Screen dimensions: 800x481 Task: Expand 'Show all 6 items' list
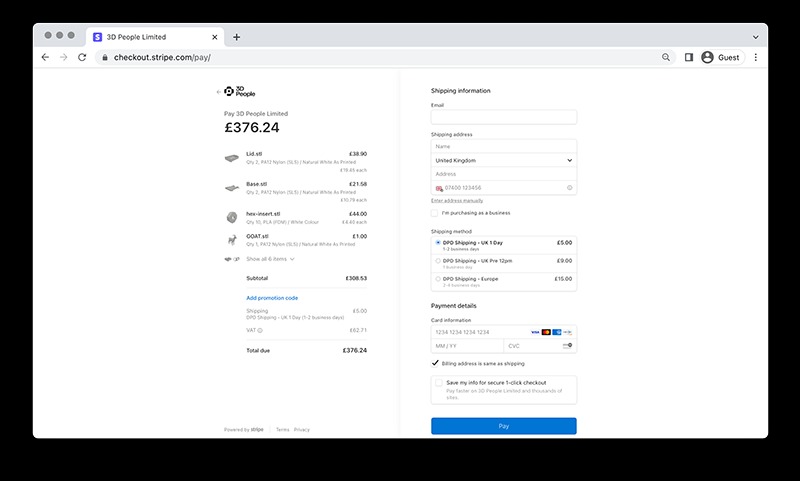(270, 259)
